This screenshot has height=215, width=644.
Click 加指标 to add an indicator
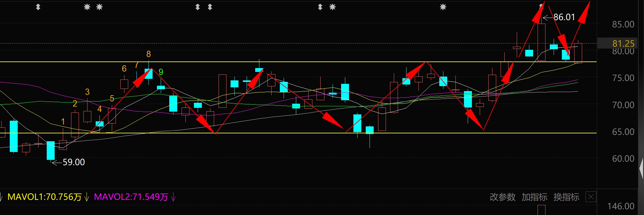[534, 197]
